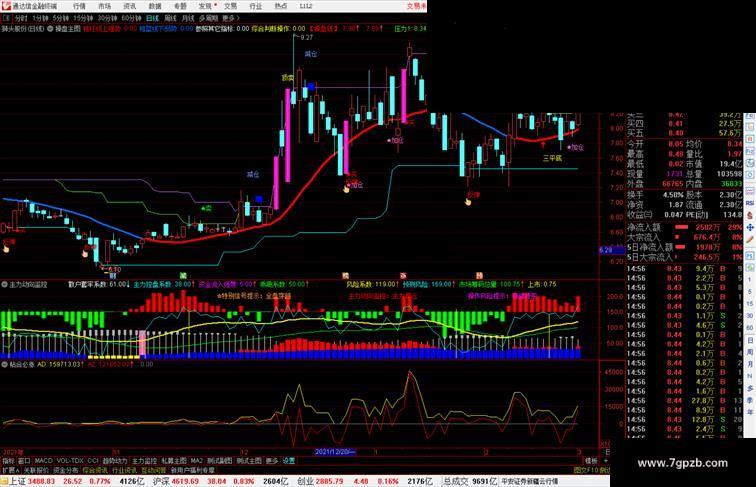Open the 新用户福利专享 tab

(x=193, y=470)
